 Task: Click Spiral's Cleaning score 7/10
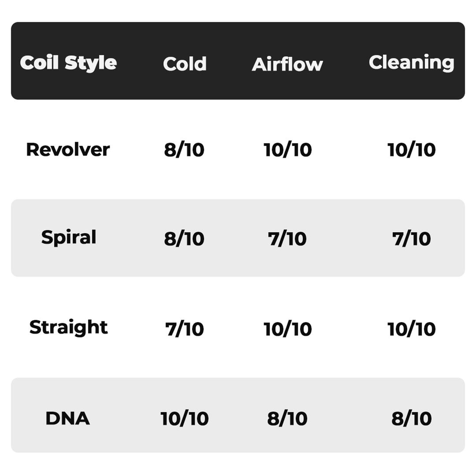(411, 238)
